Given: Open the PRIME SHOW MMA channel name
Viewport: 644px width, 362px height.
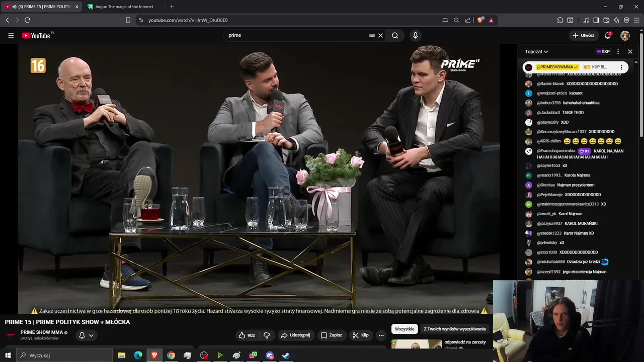Looking at the screenshot, I should (42, 332).
